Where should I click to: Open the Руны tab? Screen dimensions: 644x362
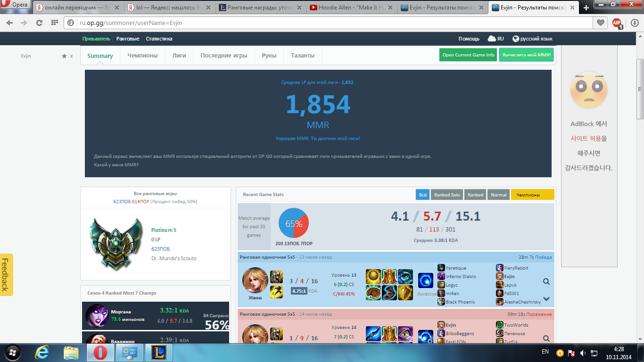pyautogui.click(x=269, y=56)
